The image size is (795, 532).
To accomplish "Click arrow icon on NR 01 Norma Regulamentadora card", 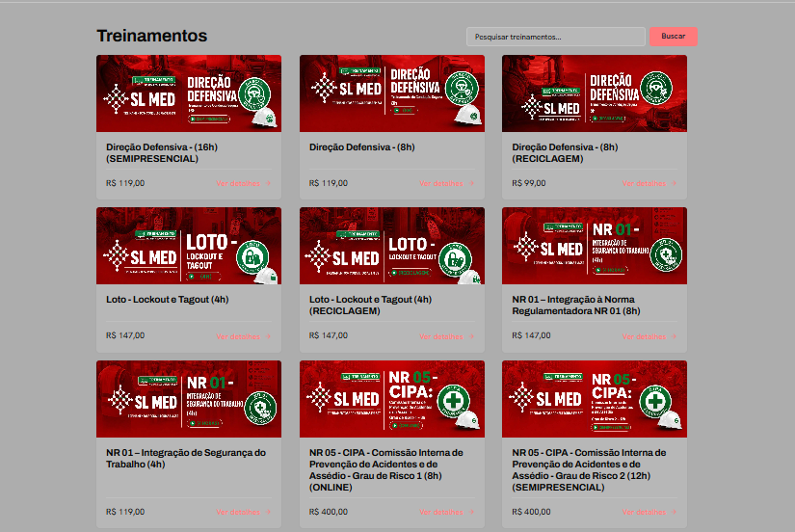I will 674,336.
